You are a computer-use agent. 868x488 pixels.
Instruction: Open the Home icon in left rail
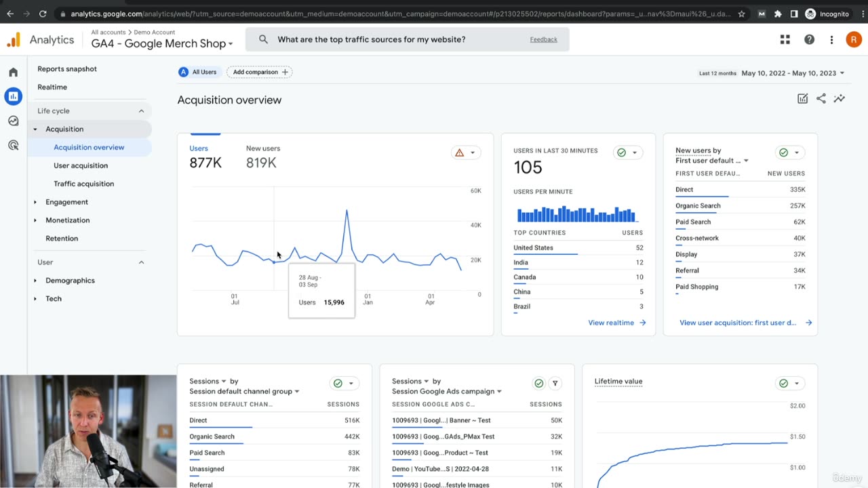click(13, 72)
